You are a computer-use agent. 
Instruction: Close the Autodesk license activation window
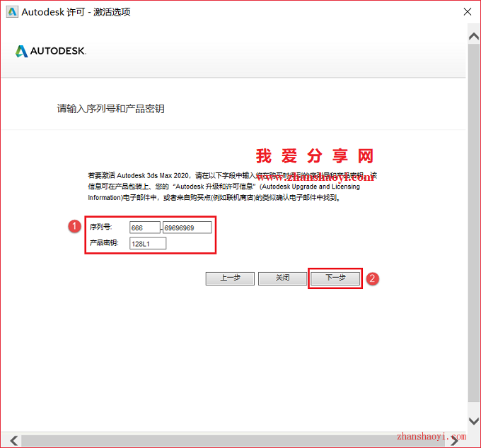[467, 12]
